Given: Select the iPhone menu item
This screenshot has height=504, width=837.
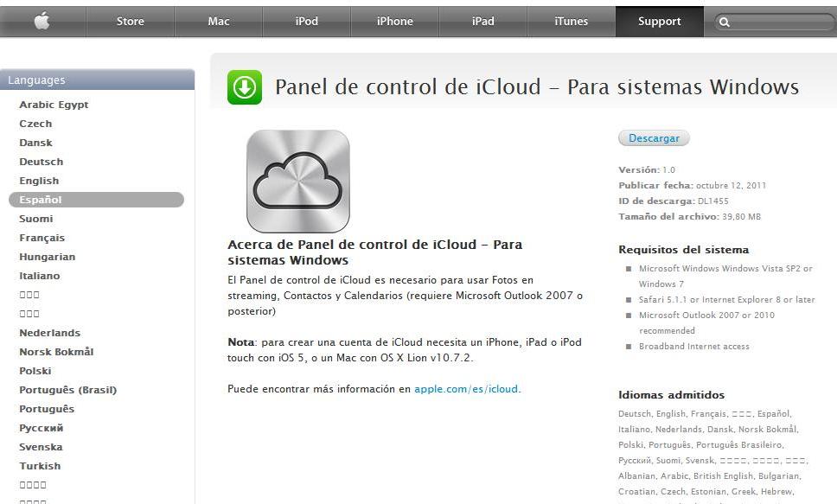Looking at the screenshot, I should (x=393, y=22).
